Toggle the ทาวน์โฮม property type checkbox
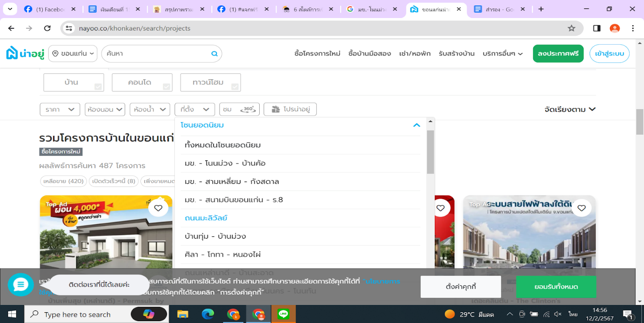The height and width of the screenshot is (323, 644). click(x=211, y=82)
